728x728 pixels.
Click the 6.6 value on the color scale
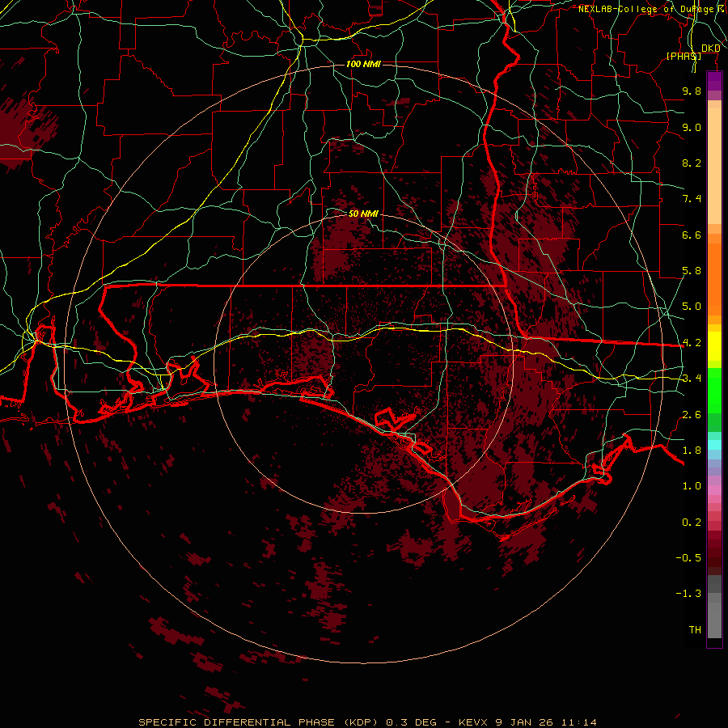click(x=692, y=235)
